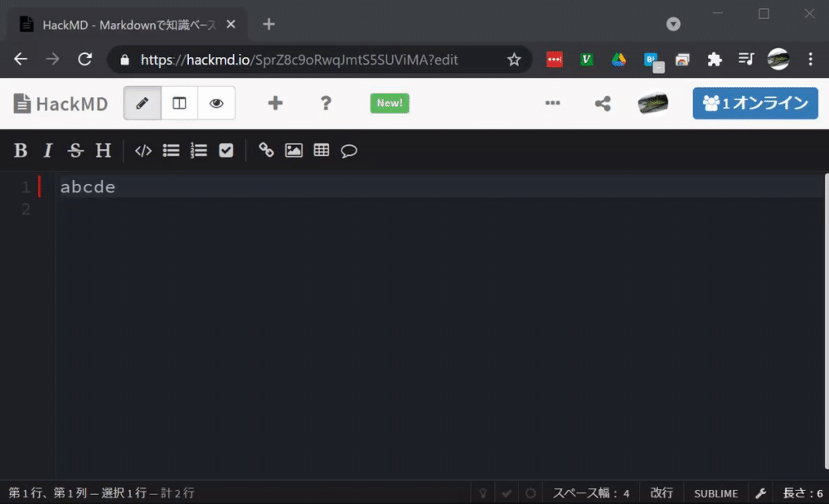Apply italic formatting
Viewport: 829px width, 504px height.
(47, 150)
